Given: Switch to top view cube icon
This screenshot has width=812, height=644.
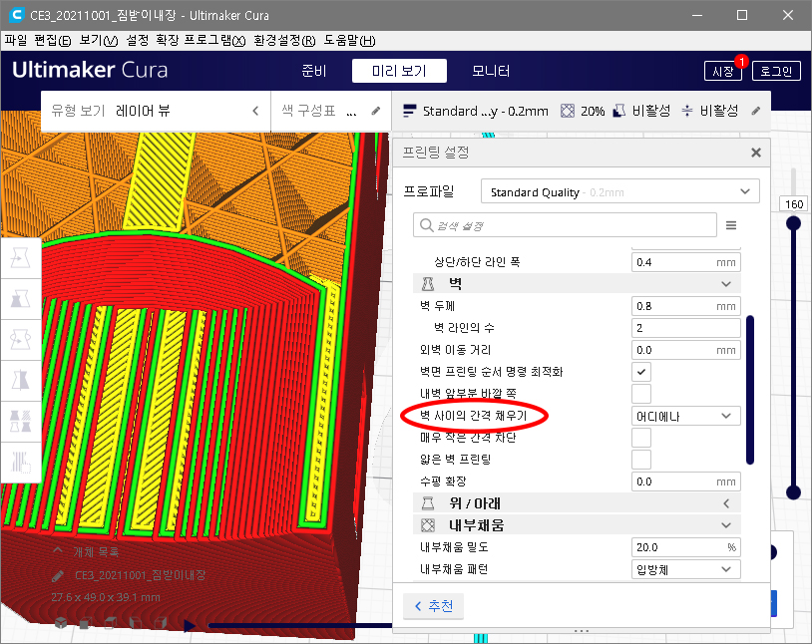Looking at the screenshot, I should point(111,623).
